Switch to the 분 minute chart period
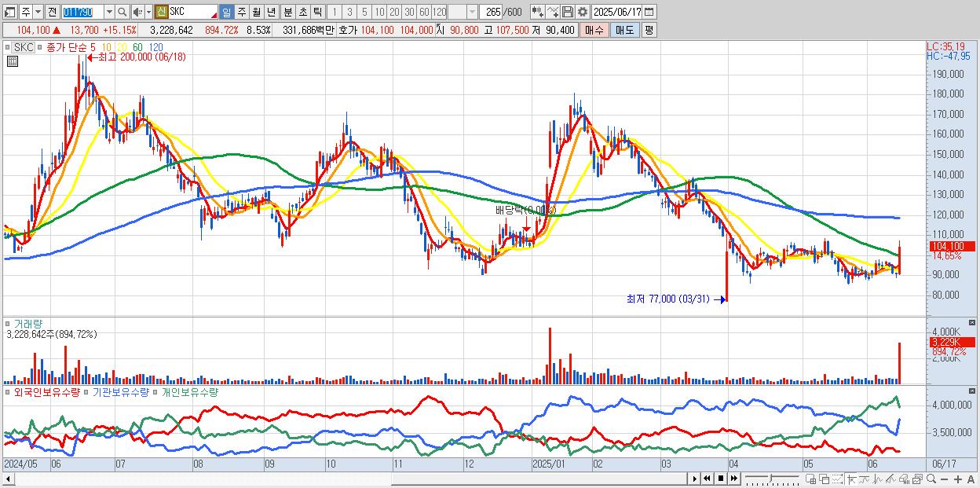 pyautogui.click(x=288, y=12)
